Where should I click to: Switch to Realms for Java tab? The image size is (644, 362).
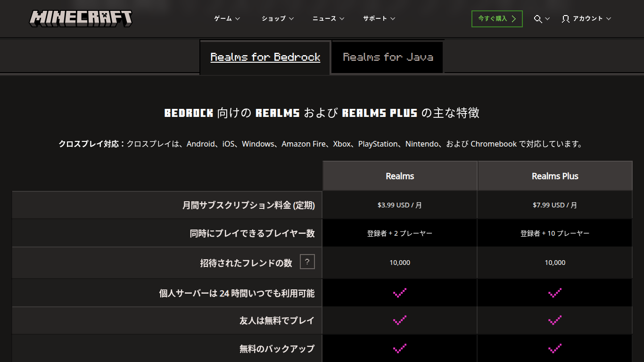(x=388, y=58)
